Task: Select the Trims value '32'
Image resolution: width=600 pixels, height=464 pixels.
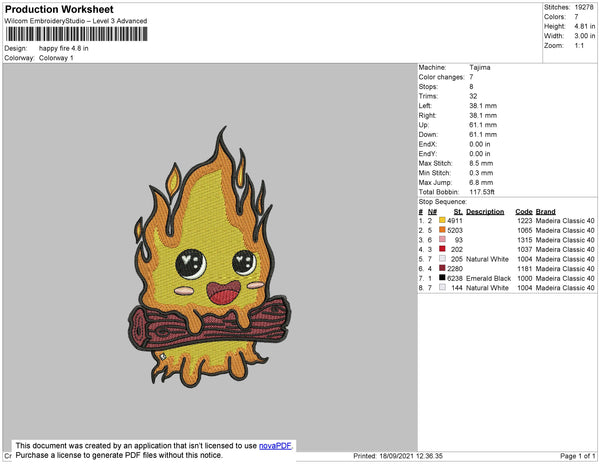Action: (x=473, y=96)
